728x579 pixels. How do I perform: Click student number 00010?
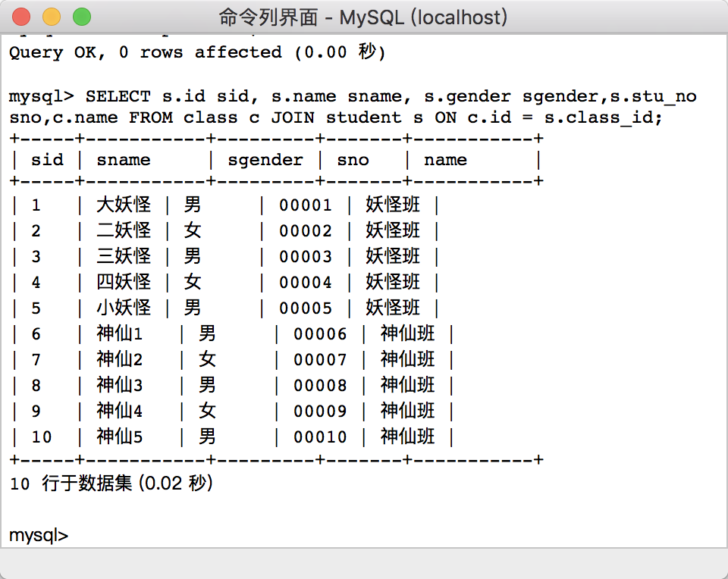(320, 437)
